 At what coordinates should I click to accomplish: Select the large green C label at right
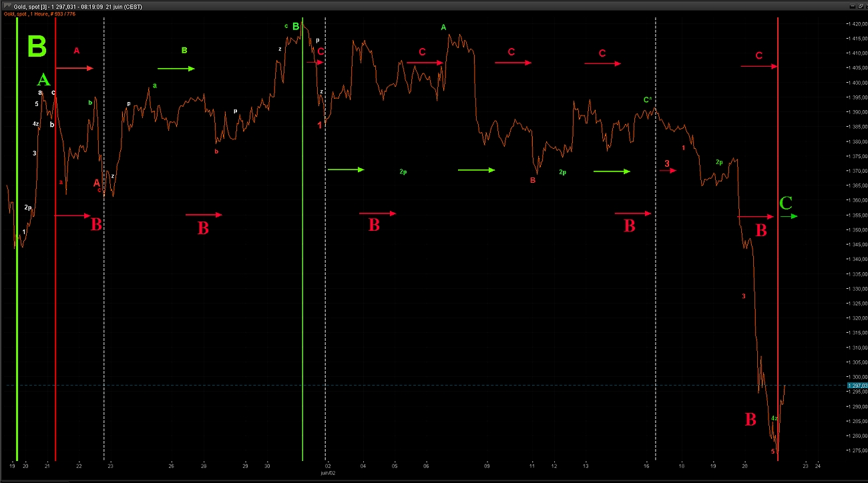tap(786, 203)
